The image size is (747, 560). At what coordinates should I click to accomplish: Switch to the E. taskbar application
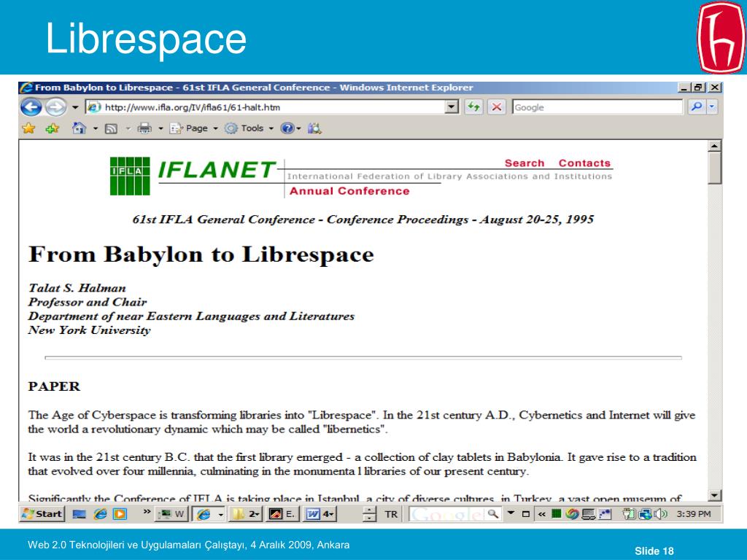click(x=282, y=514)
